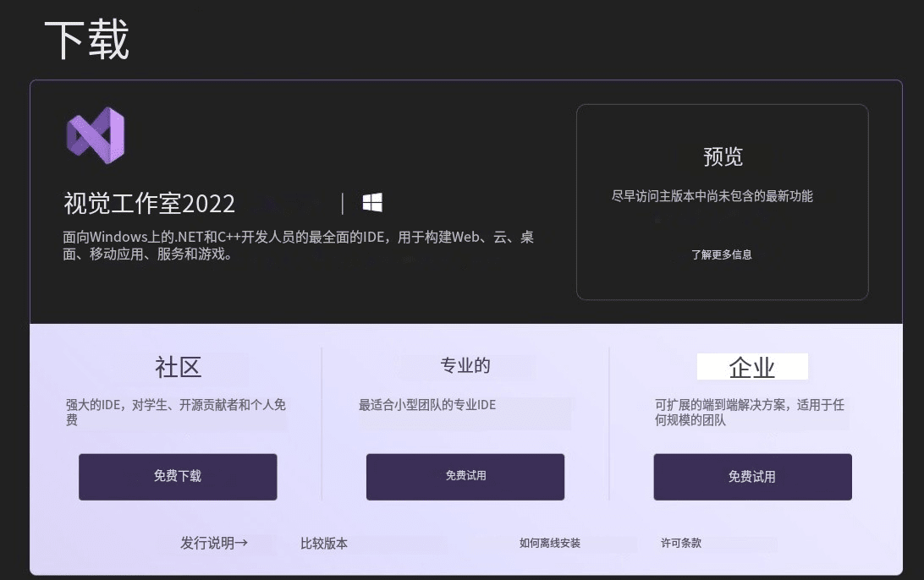
Task: Open the 了解更多信息 link in preview card
Action: pyautogui.click(x=722, y=254)
